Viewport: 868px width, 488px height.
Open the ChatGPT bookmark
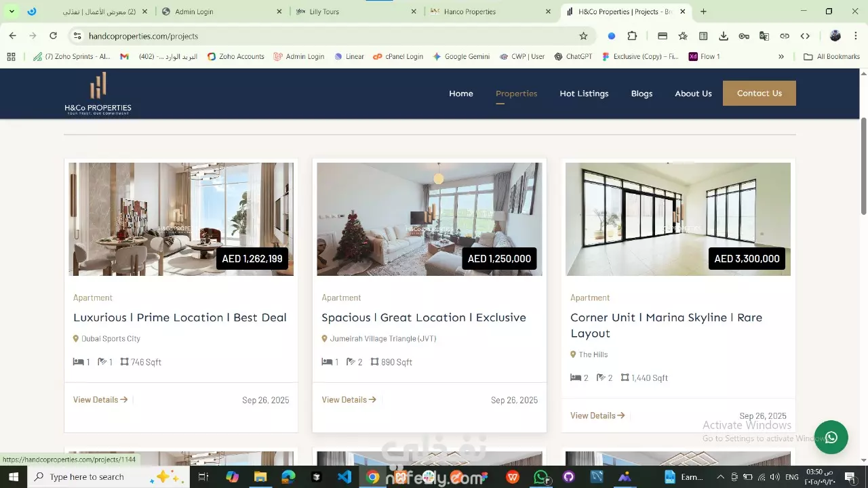(x=572, y=56)
